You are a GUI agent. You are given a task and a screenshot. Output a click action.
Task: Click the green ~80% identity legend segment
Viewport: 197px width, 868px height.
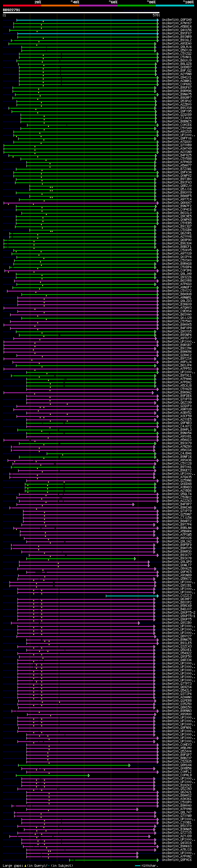pyautogui.click(x=137, y=6)
